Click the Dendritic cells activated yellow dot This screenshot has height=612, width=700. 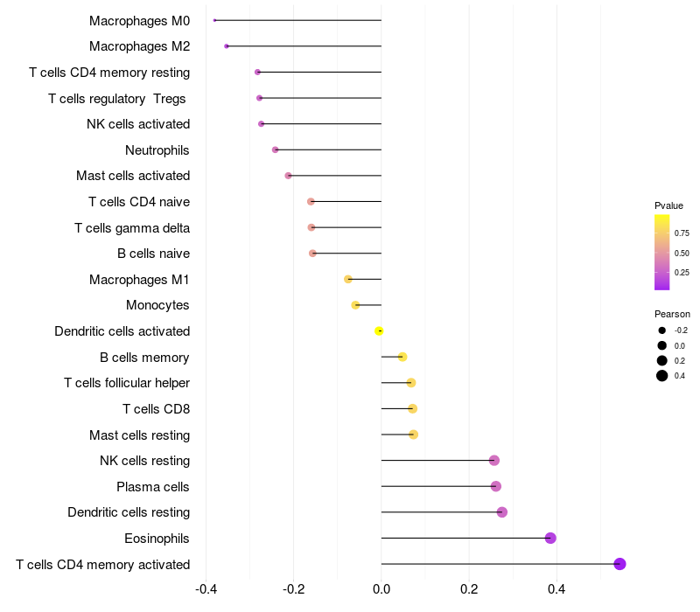tap(379, 331)
